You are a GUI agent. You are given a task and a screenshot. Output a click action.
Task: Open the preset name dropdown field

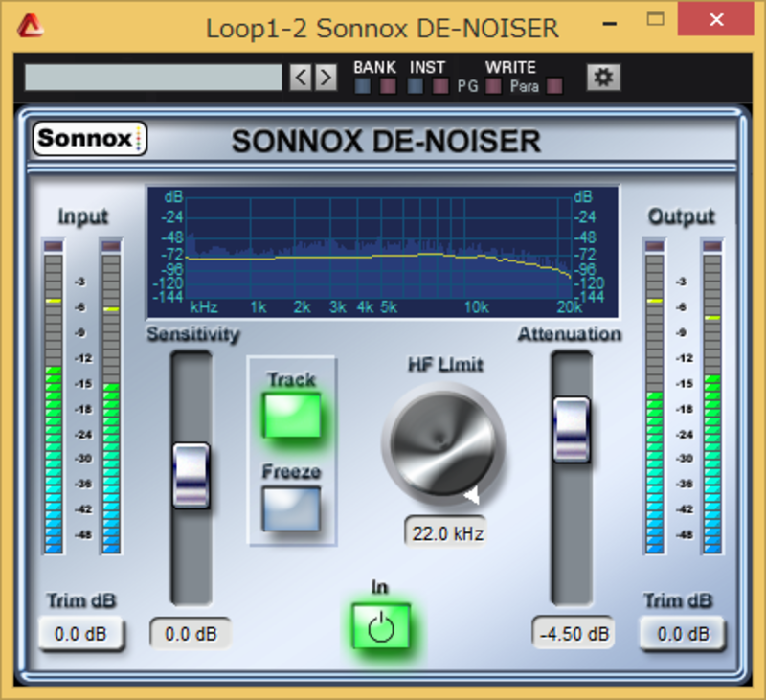point(153,78)
